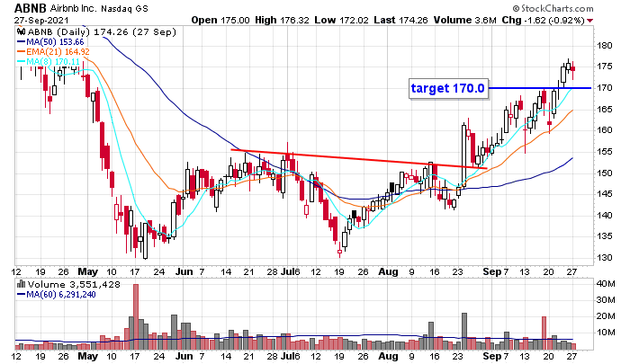Click the 40M volume axis label

pyautogui.click(x=605, y=284)
